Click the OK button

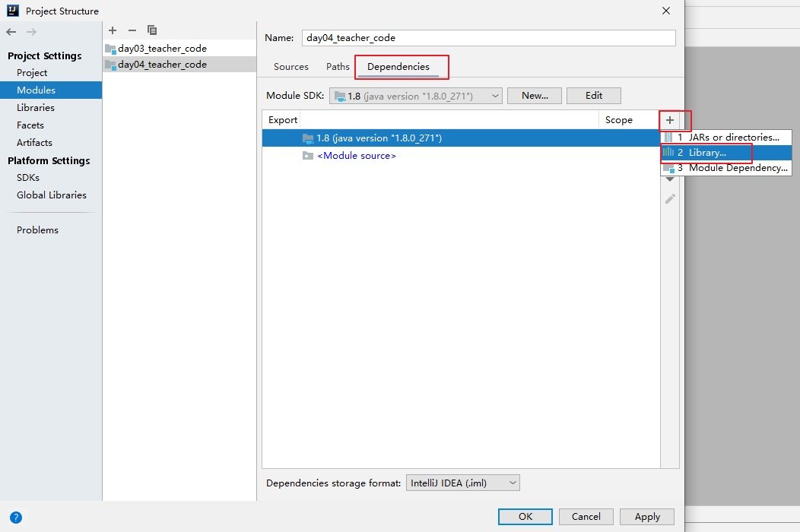pyautogui.click(x=525, y=517)
